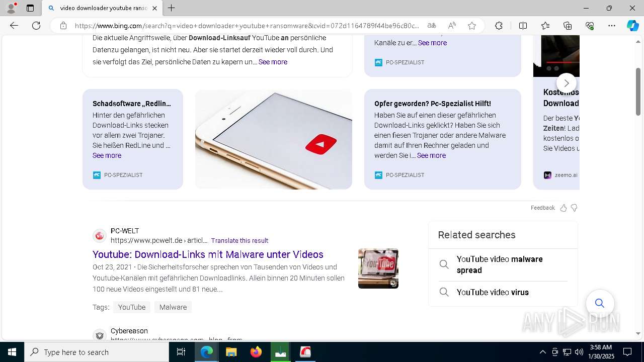Show hidden system tray icons
Image resolution: width=644 pixels, height=362 pixels.
point(542,352)
